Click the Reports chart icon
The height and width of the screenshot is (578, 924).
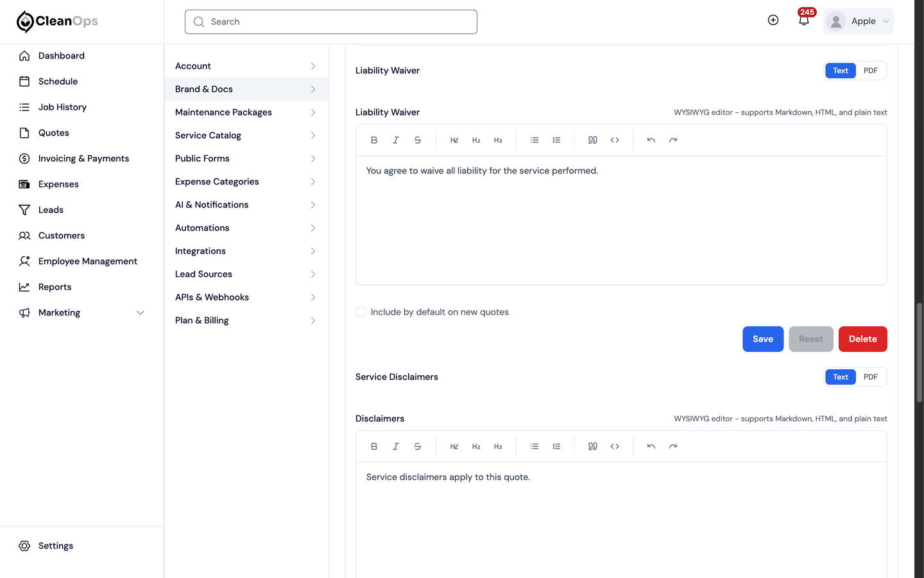[24, 287]
